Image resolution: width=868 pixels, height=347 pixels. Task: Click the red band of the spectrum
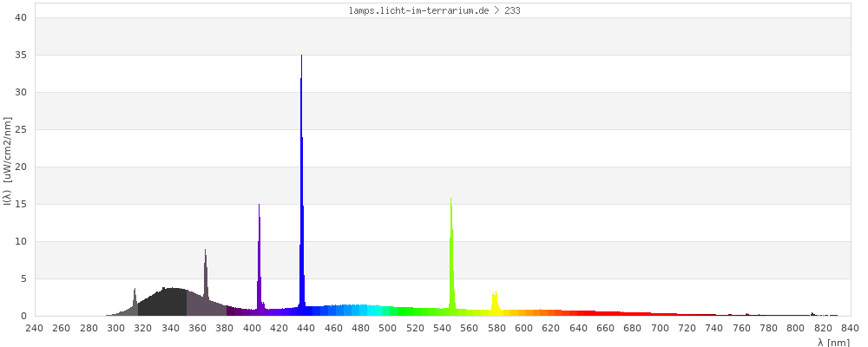(x=608, y=313)
